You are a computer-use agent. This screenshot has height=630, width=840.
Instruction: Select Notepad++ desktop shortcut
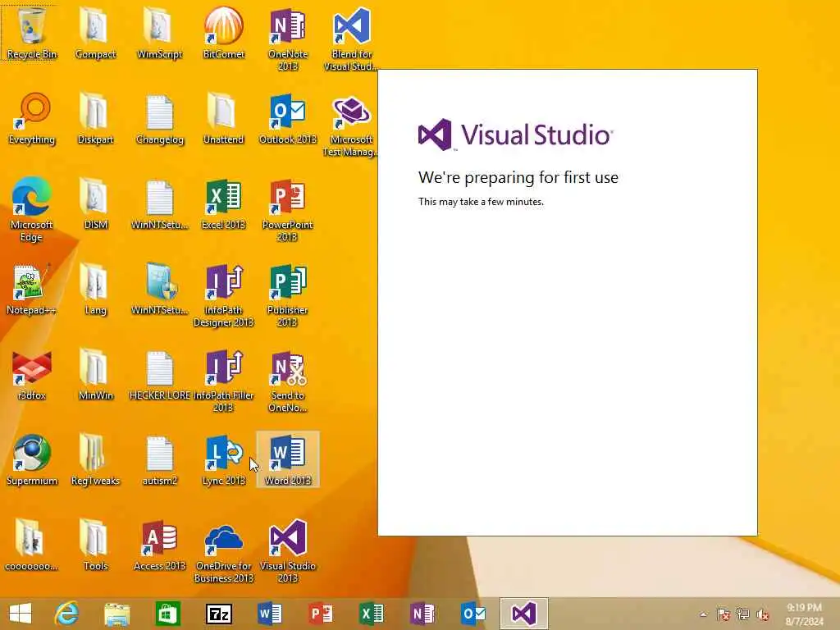pyautogui.click(x=32, y=288)
